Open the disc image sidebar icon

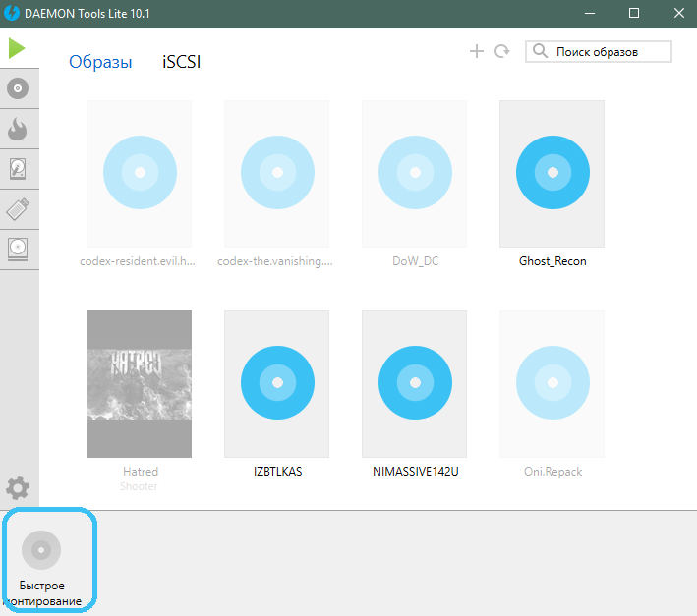pyautogui.click(x=18, y=88)
